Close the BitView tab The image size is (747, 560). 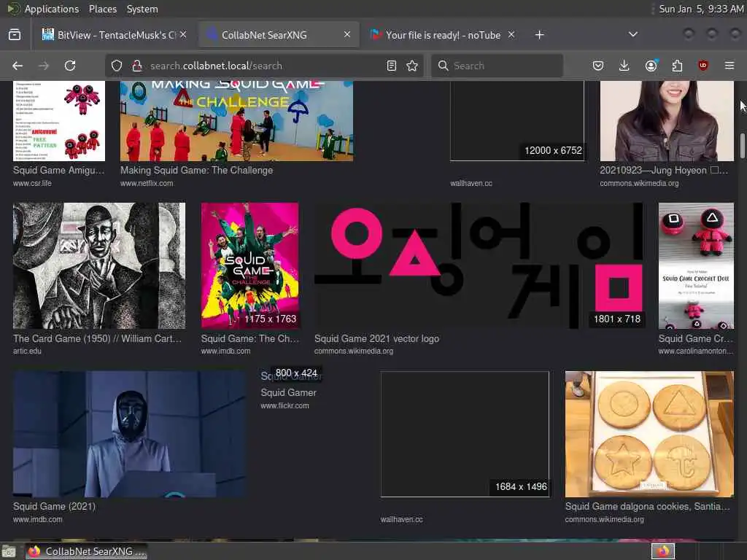183,34
